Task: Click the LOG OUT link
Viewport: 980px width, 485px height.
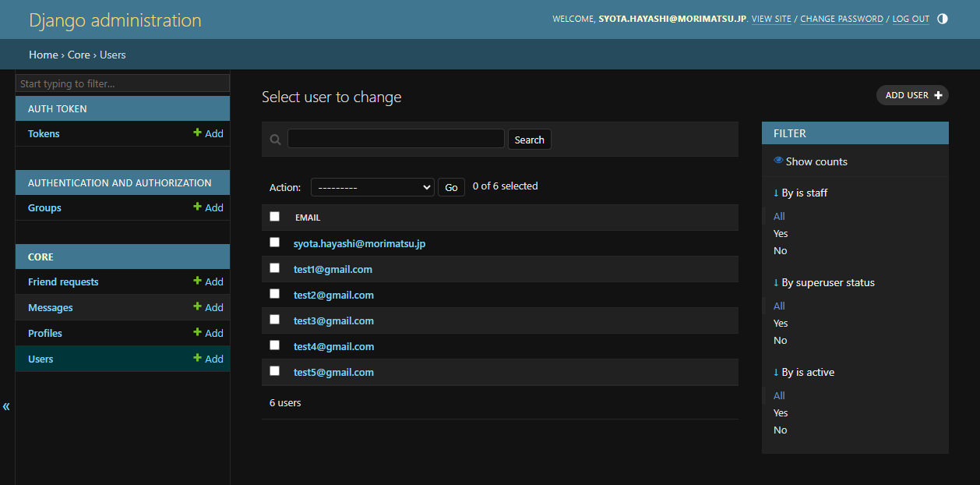Action: point(911,19)
